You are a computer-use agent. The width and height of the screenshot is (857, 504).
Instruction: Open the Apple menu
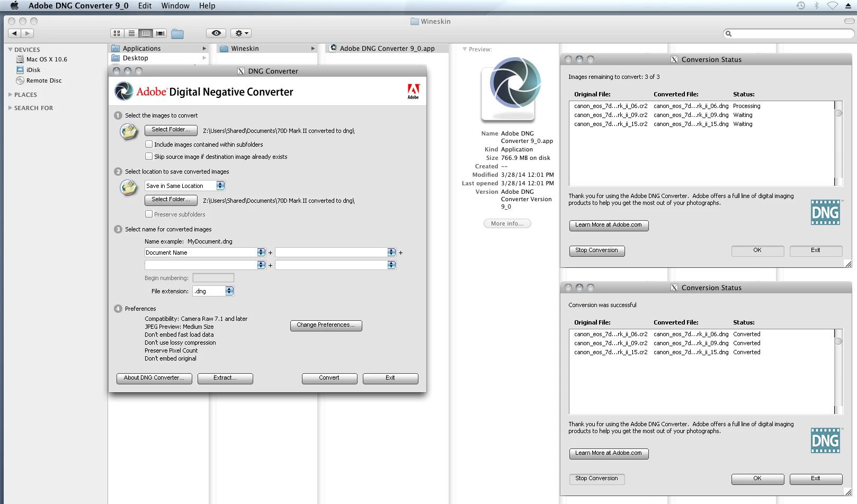14,6
